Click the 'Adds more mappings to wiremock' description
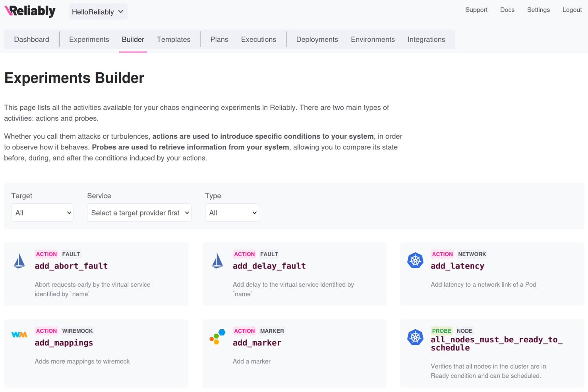 pos(82,361)
